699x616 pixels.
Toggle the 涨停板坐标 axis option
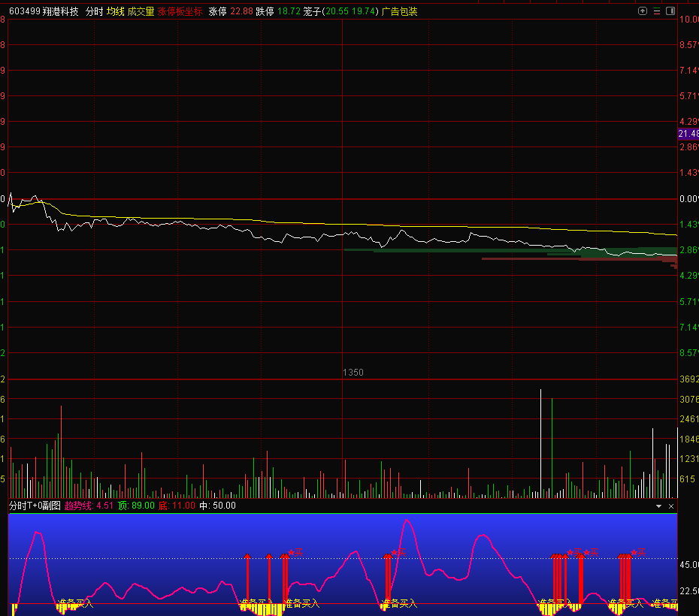point(180,12)
